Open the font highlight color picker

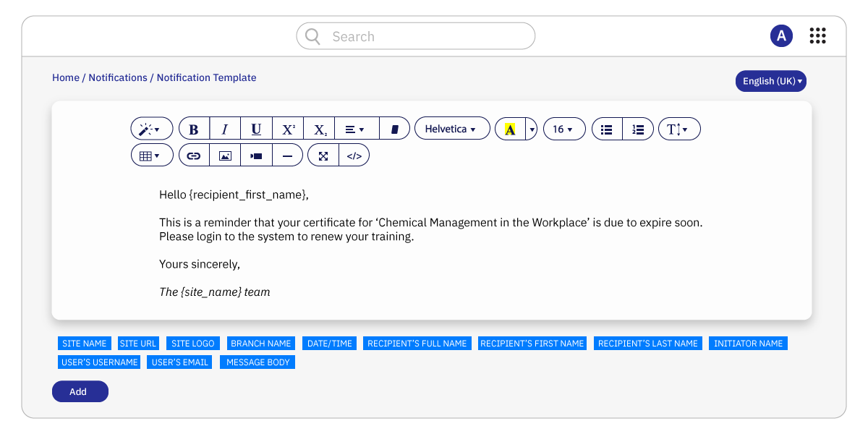510,128
